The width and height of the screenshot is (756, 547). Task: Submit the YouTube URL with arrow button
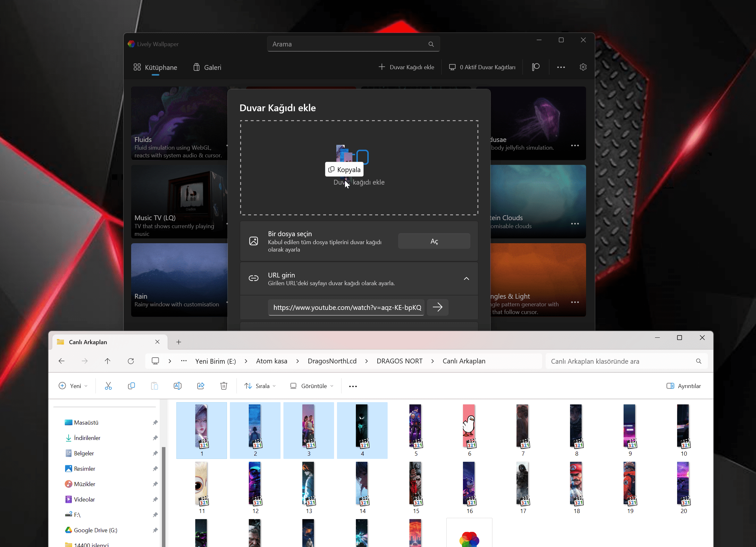(437, 307)
